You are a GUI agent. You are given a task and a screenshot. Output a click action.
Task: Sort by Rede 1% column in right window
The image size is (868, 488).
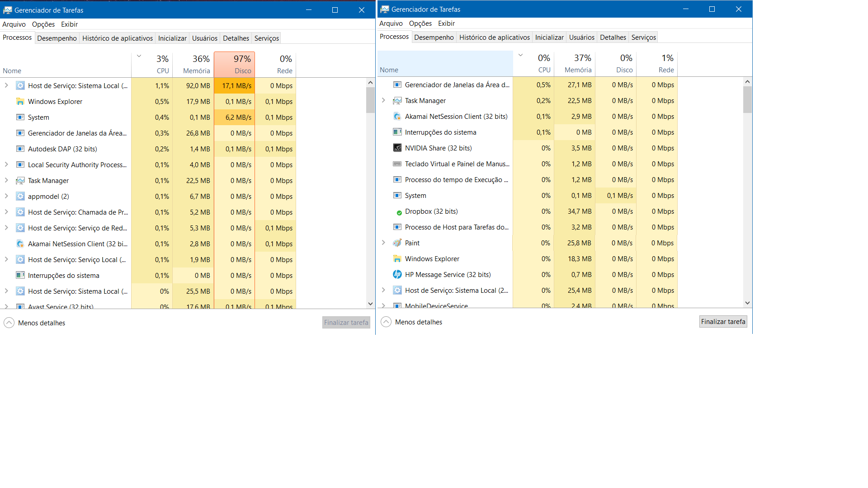coord(657,63)
